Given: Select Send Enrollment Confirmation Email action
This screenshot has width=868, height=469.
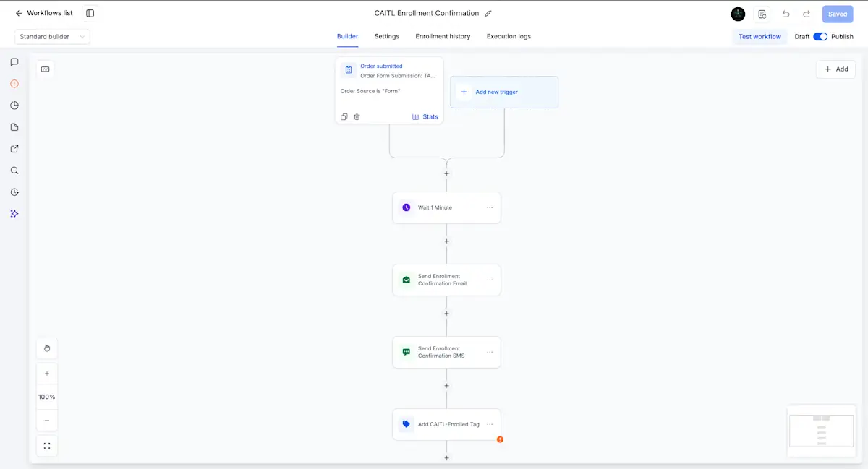Looking at the screenshot, I should pos(446,280).
